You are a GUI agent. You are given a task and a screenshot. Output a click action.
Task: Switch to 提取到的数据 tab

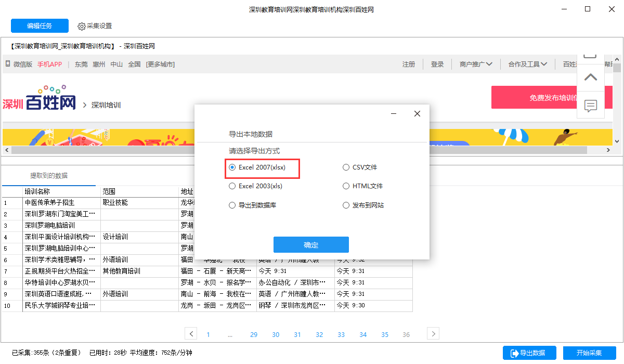pos(49,176)
